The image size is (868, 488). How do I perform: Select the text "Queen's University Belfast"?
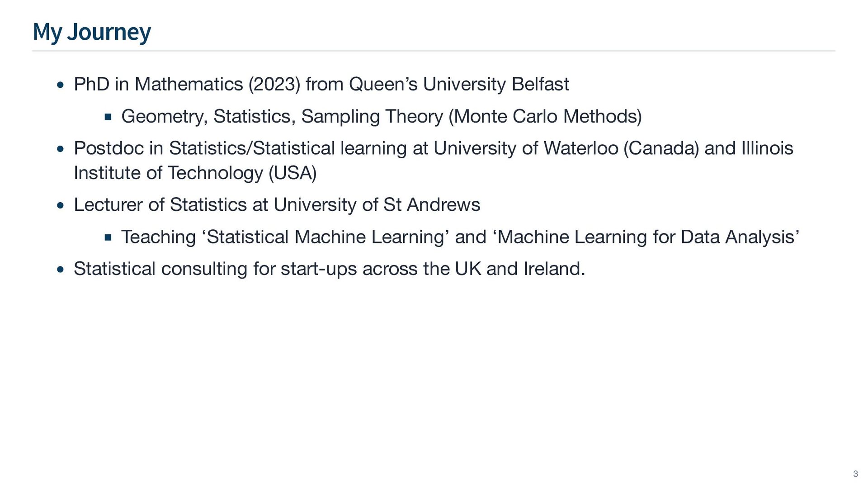click(459, 85)
